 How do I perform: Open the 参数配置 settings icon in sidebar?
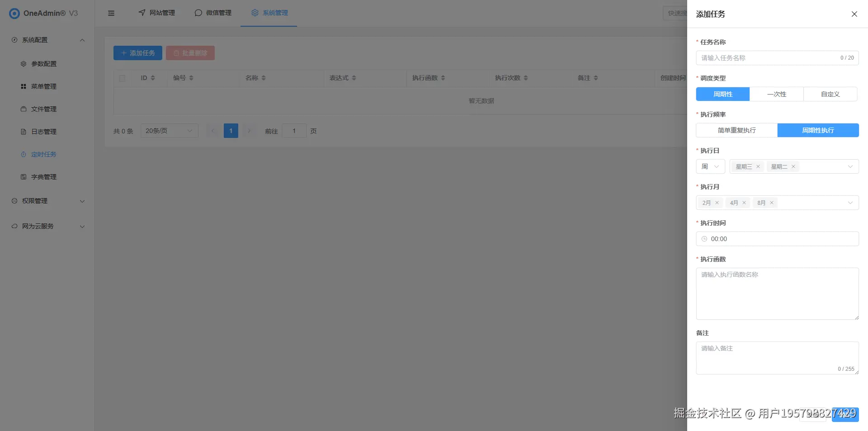pyautogui.click(x=24, y=64)
